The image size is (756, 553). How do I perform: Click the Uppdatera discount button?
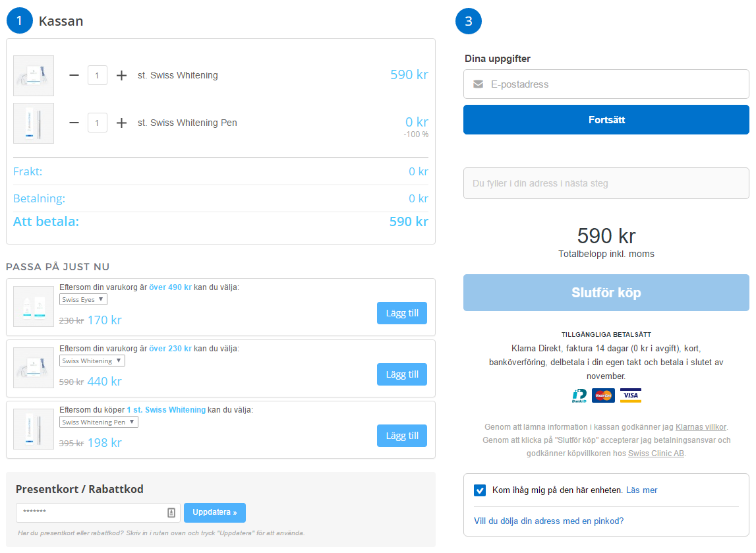tap(215, 512)
